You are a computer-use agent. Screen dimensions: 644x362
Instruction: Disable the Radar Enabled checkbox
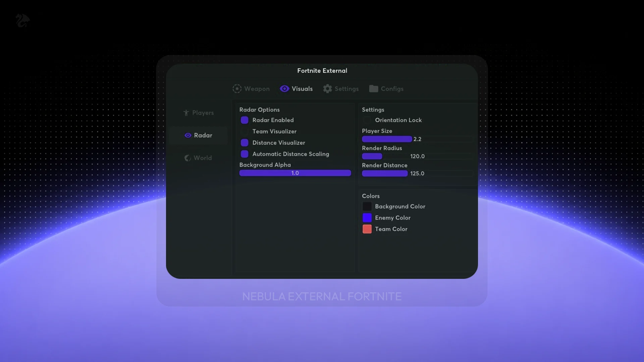pos(245,120)
